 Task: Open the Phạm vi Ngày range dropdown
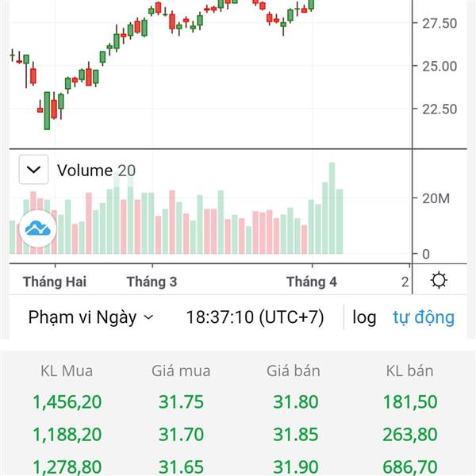[90, 317]
